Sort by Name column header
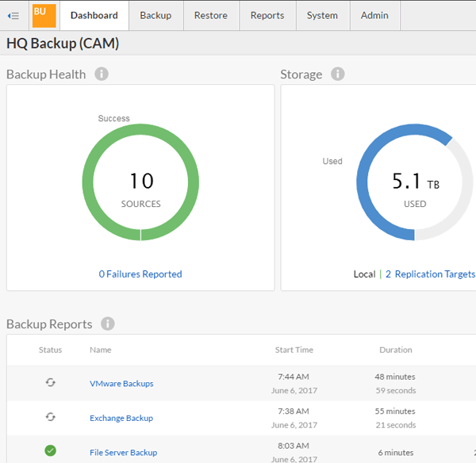 [x=101, y=350]
